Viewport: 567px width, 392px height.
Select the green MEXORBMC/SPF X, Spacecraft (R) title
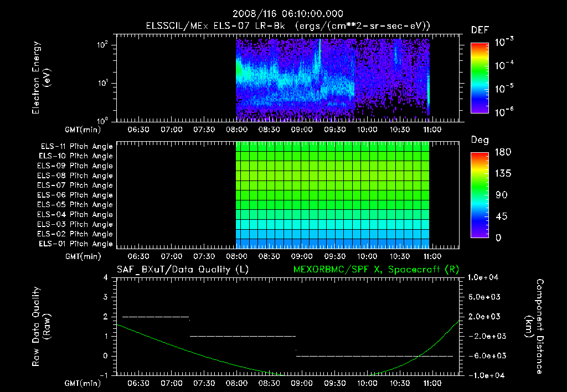[x=376, y=270]
